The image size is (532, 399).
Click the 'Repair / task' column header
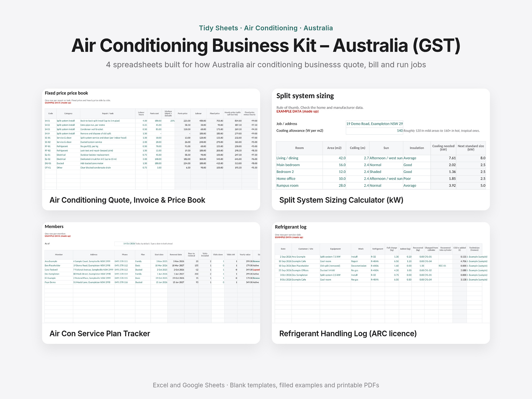pos(108,114)
